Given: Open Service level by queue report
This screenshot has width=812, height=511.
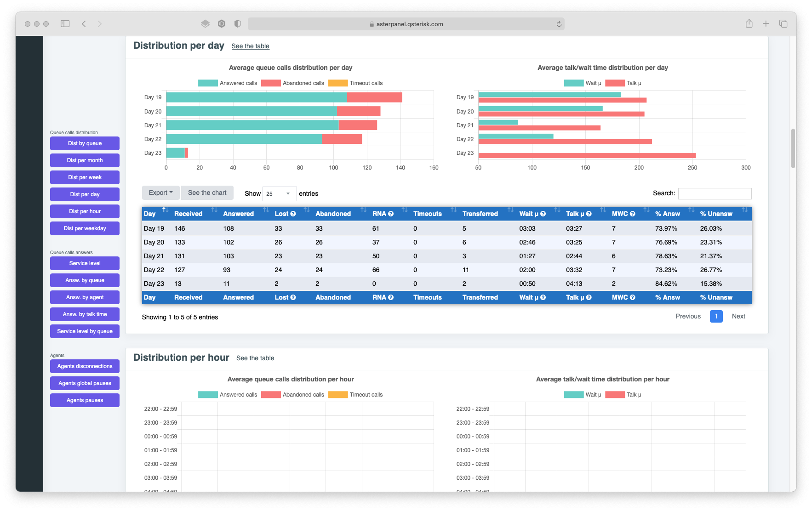Looking at the screenshot, I should [85, 331].
